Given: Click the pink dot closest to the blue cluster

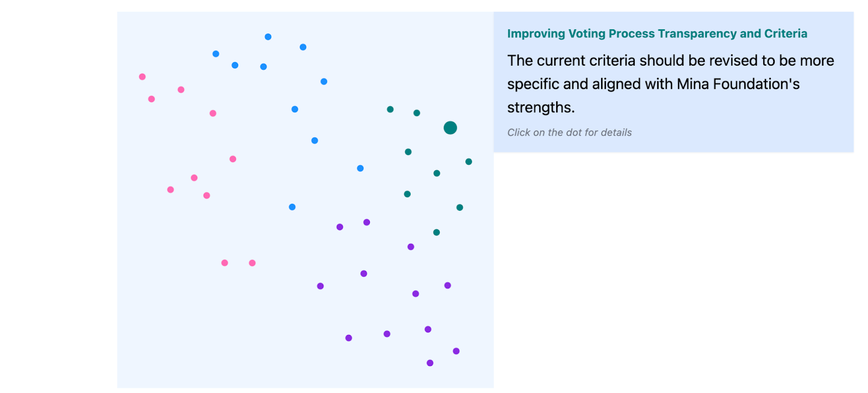Looking at the screenshot, I should click(213, 113).
